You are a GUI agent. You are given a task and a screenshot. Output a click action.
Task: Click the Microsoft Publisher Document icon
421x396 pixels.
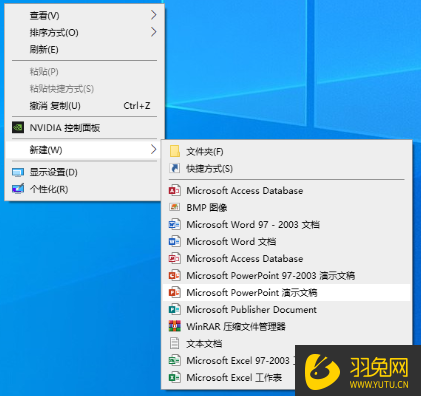point(175,309)
